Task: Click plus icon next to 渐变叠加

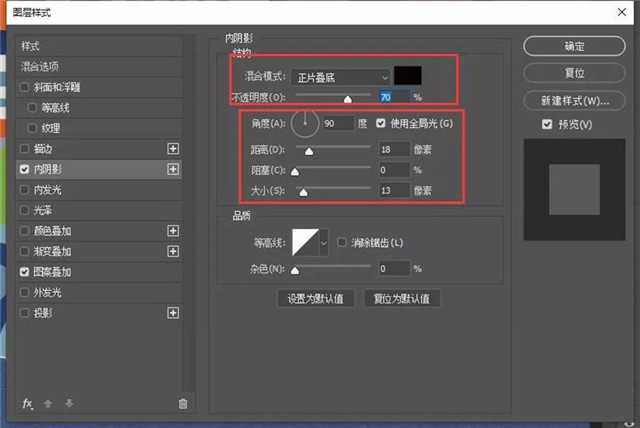Action: 172,251
